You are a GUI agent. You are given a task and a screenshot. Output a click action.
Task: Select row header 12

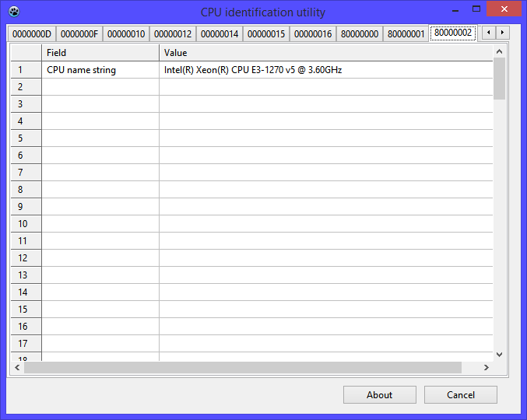26,258
